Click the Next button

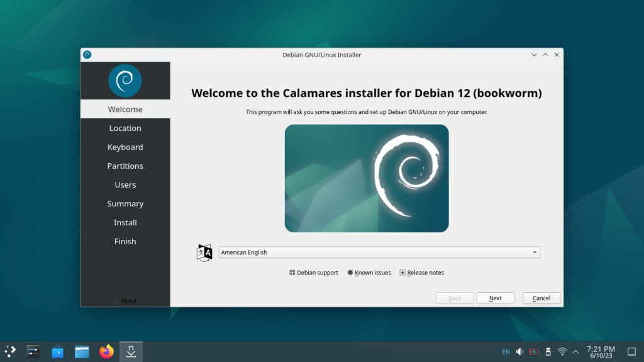495,298
